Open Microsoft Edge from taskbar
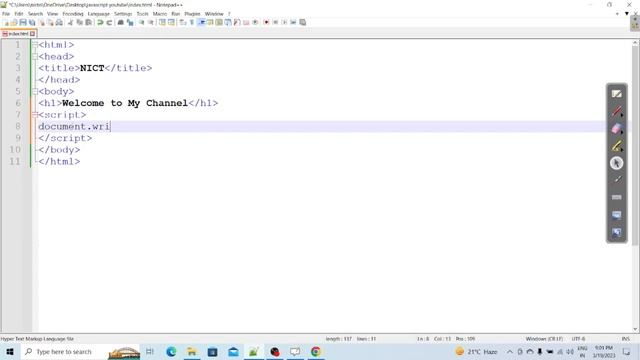 click(171, 351)
